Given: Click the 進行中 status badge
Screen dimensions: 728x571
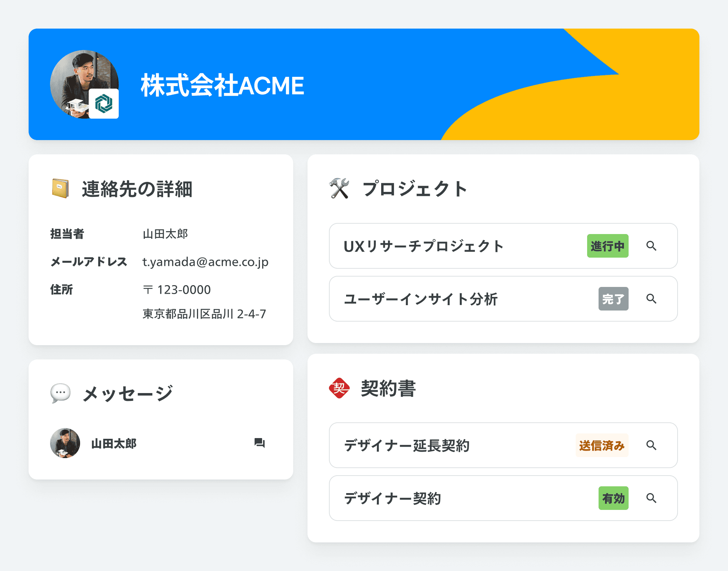Looking at the screenshot, I should [x=608, y=246].
